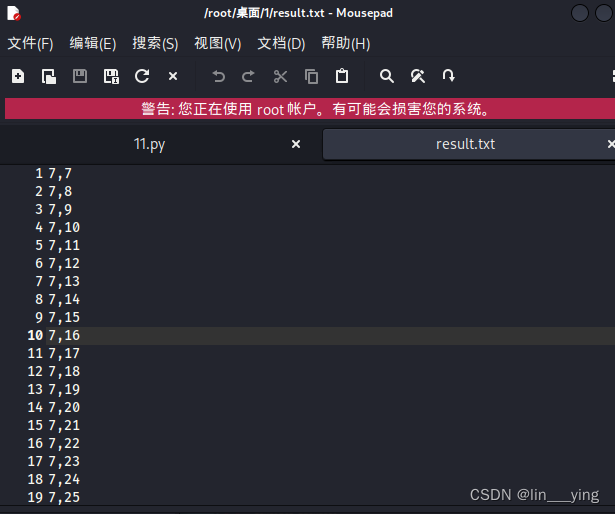The image size is (615, 514).
Task: Click the Save As toolbar icon
Action: pyautogui.click(x=111, y=76)
